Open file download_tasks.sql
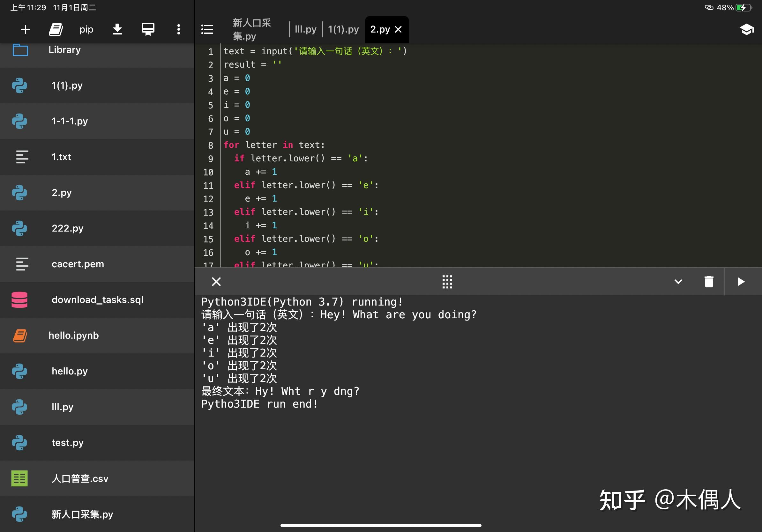Viewport: 762px width, 532px height. click(97, 300)
